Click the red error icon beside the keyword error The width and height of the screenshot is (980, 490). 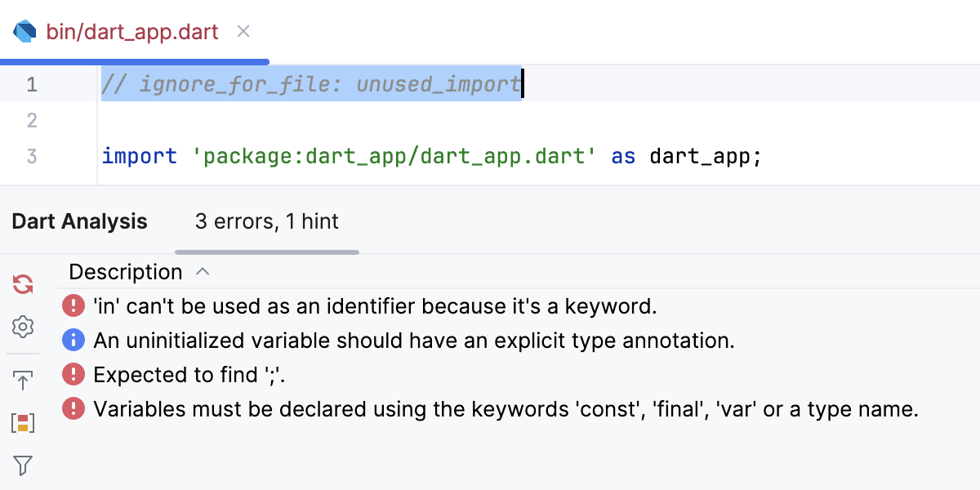click(x=73, y=306)
